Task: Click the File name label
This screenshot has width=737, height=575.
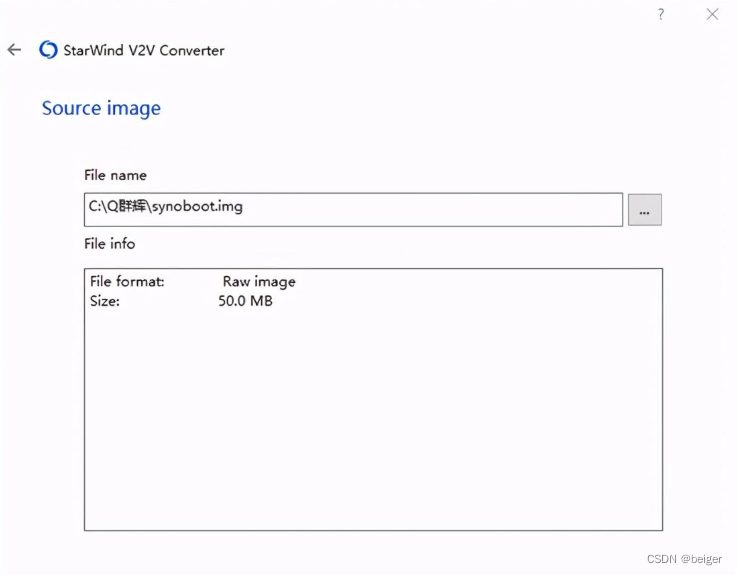Action: tap(115, 175)
